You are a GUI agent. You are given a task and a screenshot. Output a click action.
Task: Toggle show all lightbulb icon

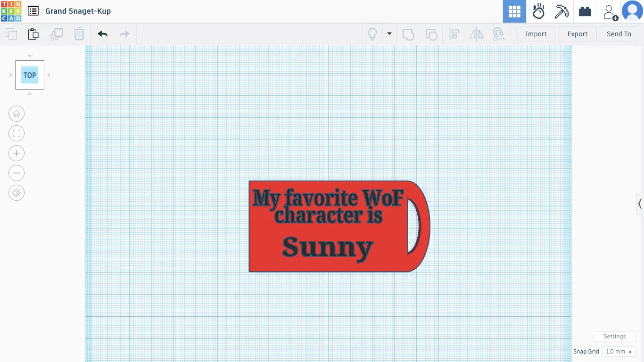point(372,34)
